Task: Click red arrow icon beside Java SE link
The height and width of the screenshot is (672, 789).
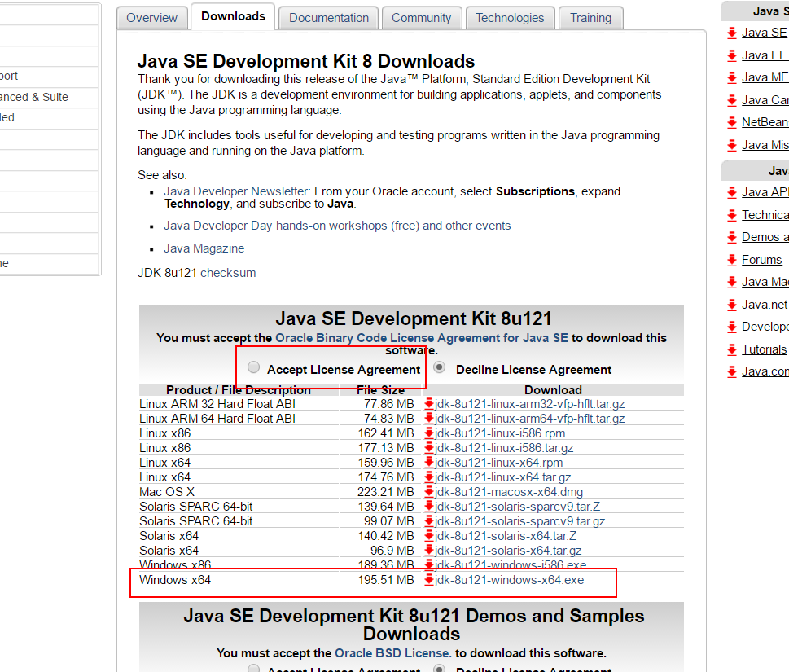Action: click(x=732, y=33)
